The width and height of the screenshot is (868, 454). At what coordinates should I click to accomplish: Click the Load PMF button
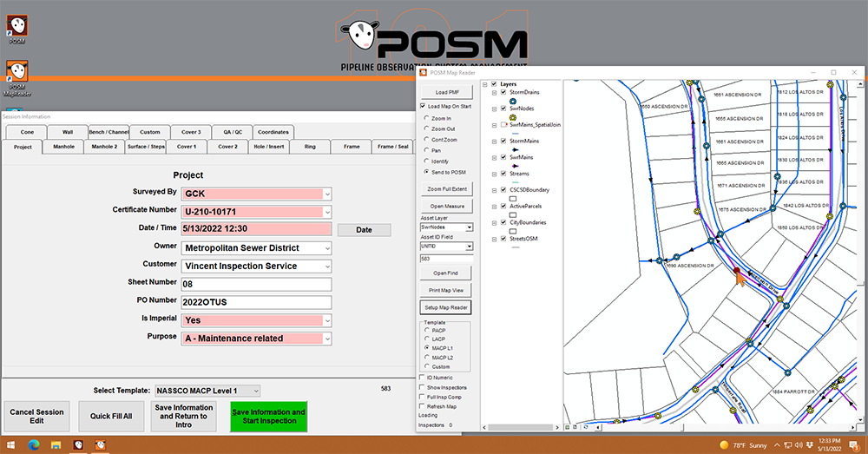tap(447, 92)
